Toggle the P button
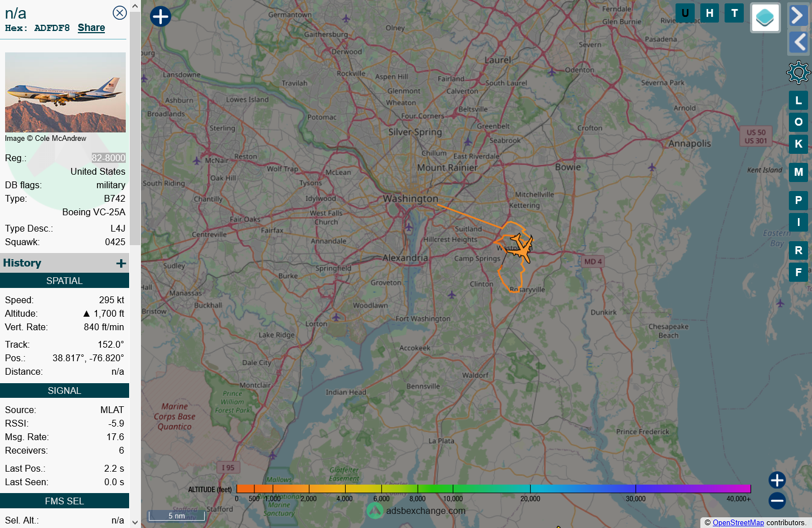 pos(798,200)
